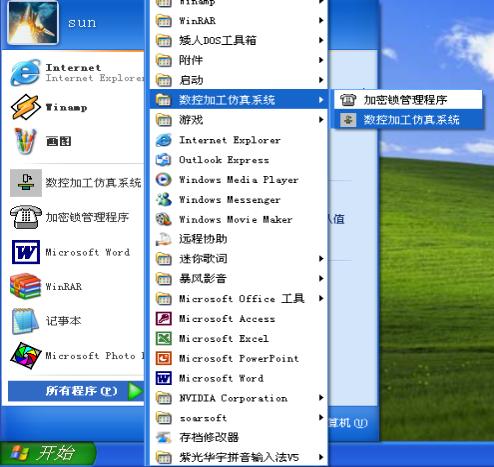494x467 pixels.
Task: Click the green arrow beside 所有程序
Action: (x=135, y=391)
